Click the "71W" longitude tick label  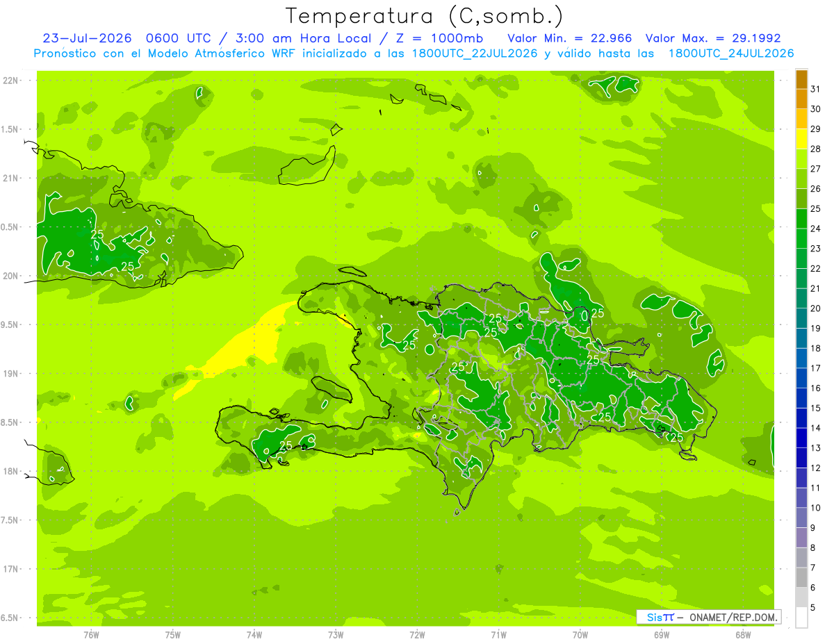point(498,635)
